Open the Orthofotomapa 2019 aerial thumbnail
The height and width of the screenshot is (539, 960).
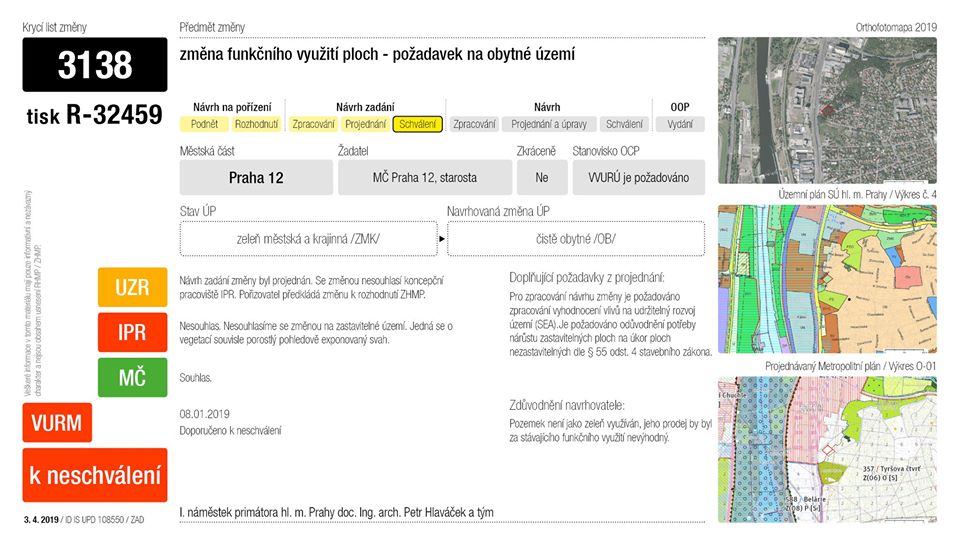827,110
